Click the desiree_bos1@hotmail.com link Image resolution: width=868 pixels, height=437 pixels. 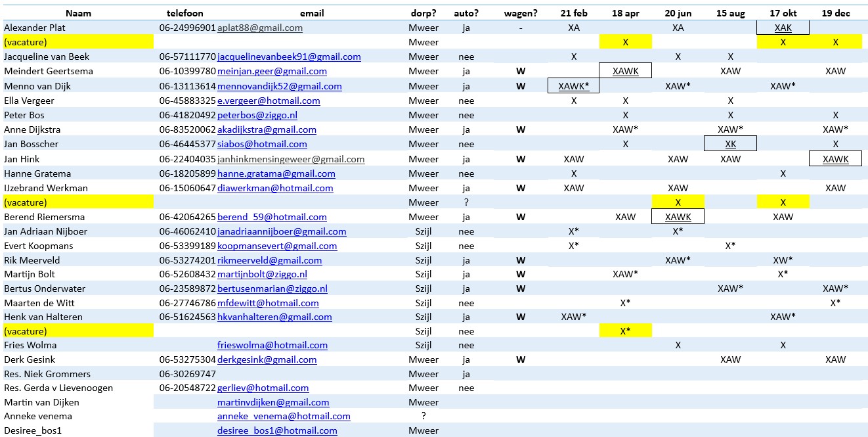click(x=277, y=431)
